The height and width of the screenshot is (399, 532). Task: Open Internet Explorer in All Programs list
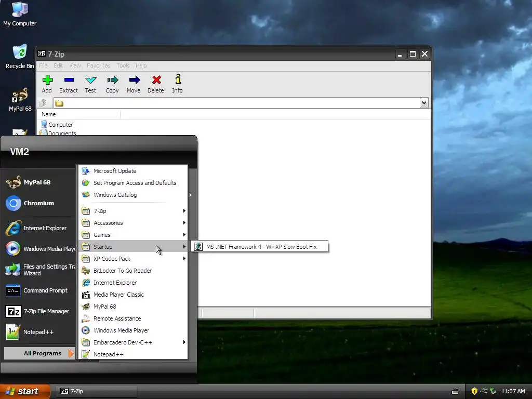pyautogui.click(x=133, y=283)
